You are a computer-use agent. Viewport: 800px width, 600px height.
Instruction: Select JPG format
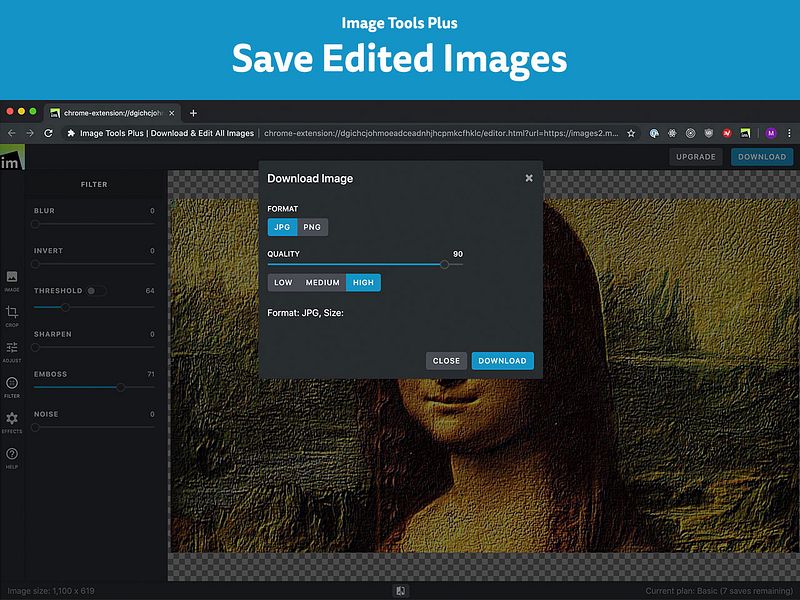[282, 227]
